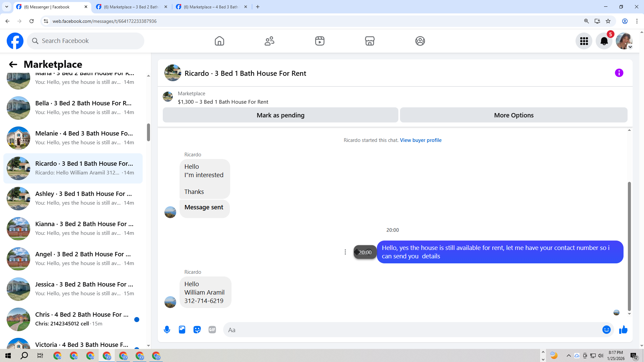Screen dimensions: 644x362
Task: Click the chat messages scrollbar thumb
Action: point(629,246)
